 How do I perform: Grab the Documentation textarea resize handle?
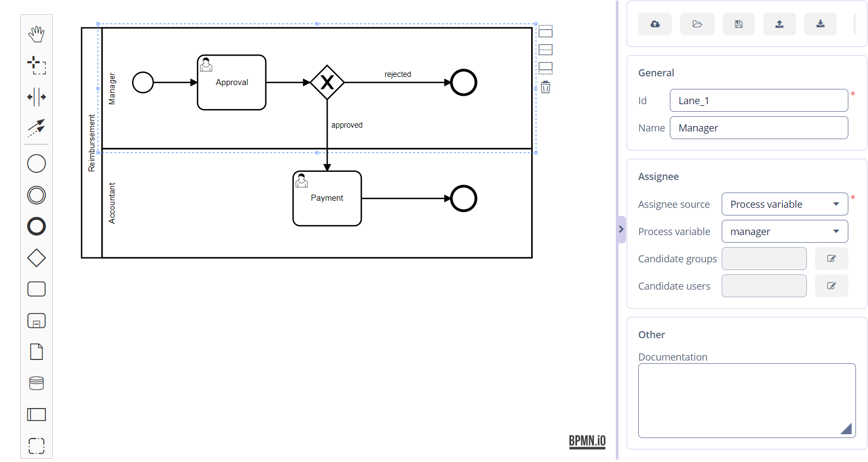pos(847,429)
